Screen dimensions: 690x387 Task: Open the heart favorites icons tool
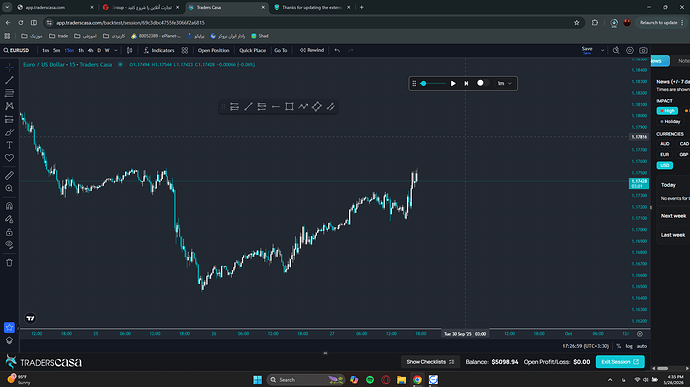[9, 158]
